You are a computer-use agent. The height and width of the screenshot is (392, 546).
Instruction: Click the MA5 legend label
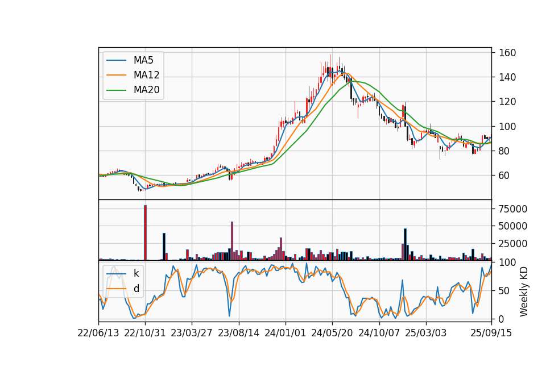[x=143, y=60]
